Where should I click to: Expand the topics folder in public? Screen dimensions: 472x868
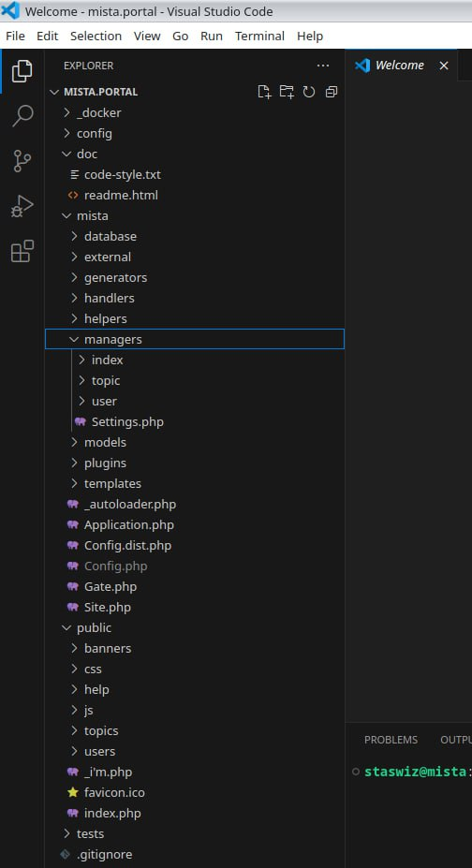[x=195, y=730]
